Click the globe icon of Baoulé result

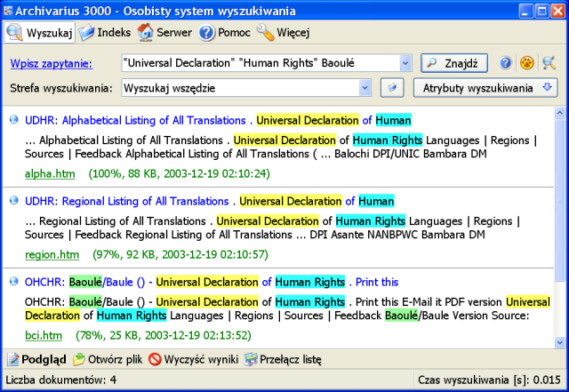click(x=15, y=281)
